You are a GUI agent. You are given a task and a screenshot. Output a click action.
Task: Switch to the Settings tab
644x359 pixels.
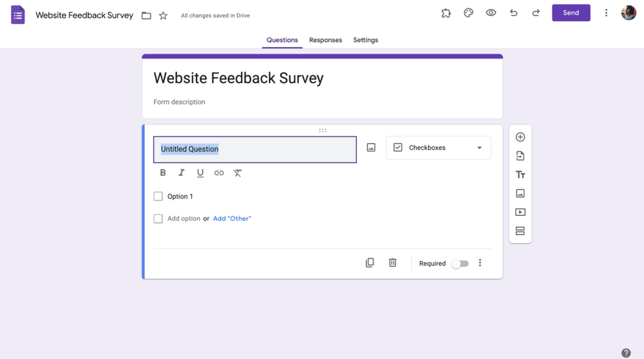365,40
